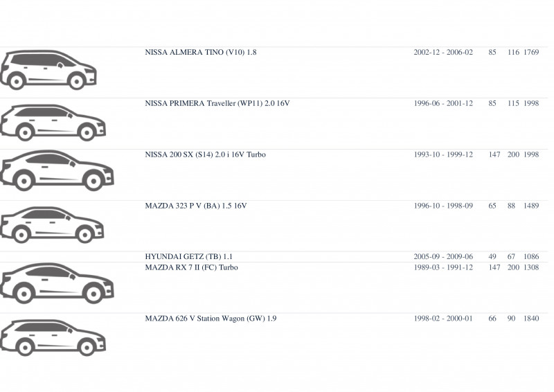
Task: Open NISSA PRIMERA Traveller (WP11) 2.0 16V entry
Action: (217, 104)
